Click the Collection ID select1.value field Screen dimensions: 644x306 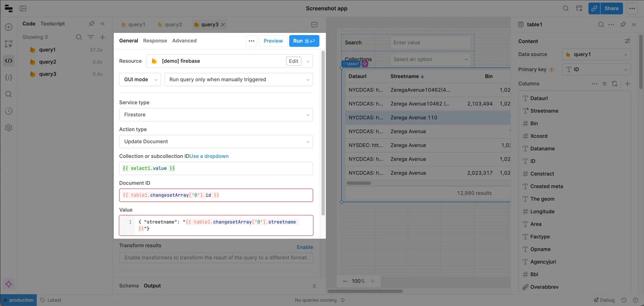(x=216, y=168)
